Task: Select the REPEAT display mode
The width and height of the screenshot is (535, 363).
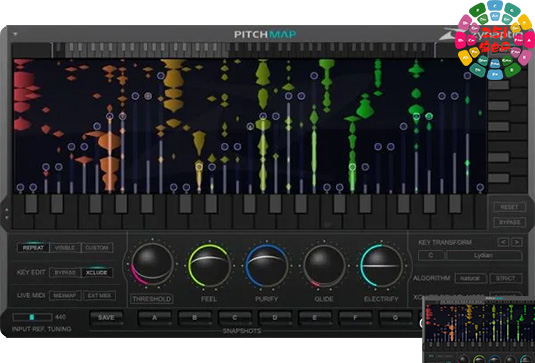Action: (x=33, y=248)
